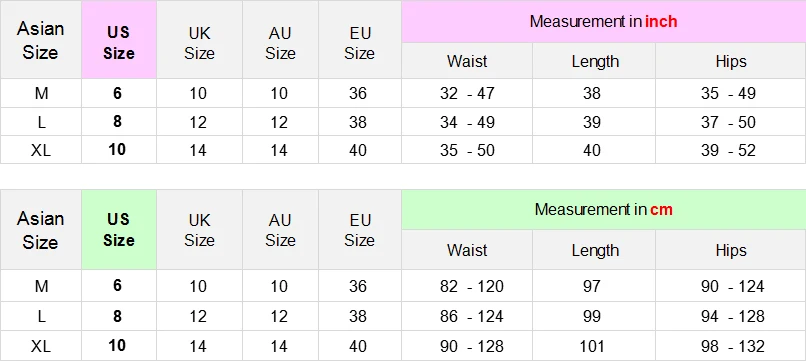806x361 pixels.
Task: Click the length value 101 in cm table
Action: point(594,346)
